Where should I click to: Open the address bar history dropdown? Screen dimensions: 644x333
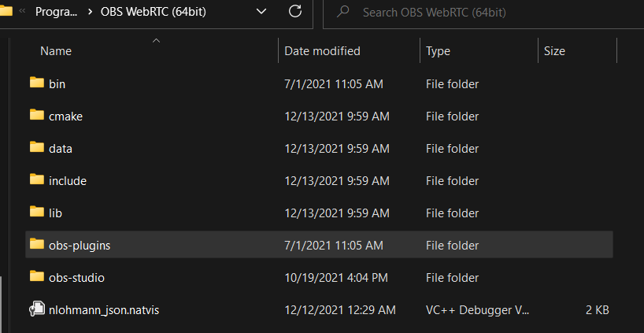[x=262, y=12]
